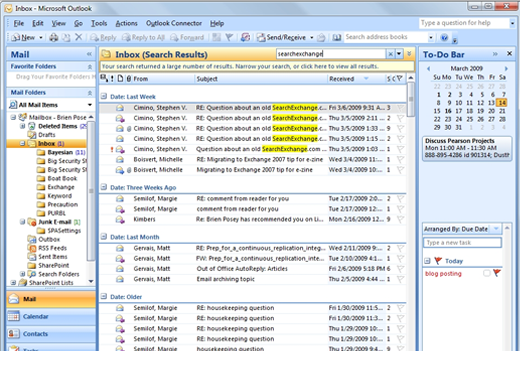The image size is (524, 372).
Task: Open the New item dropdown arrow
Action: point(41,37)
